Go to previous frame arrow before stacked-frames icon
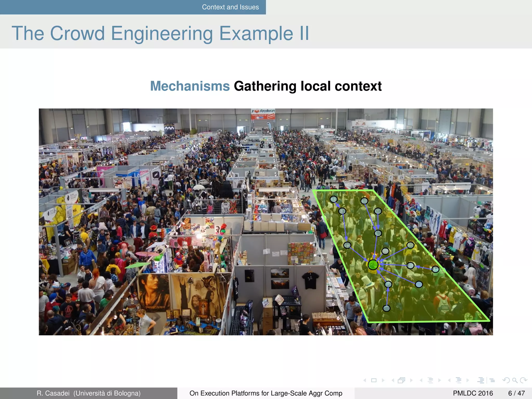Screen dimensions: 532x399 [x=393, y=380]
